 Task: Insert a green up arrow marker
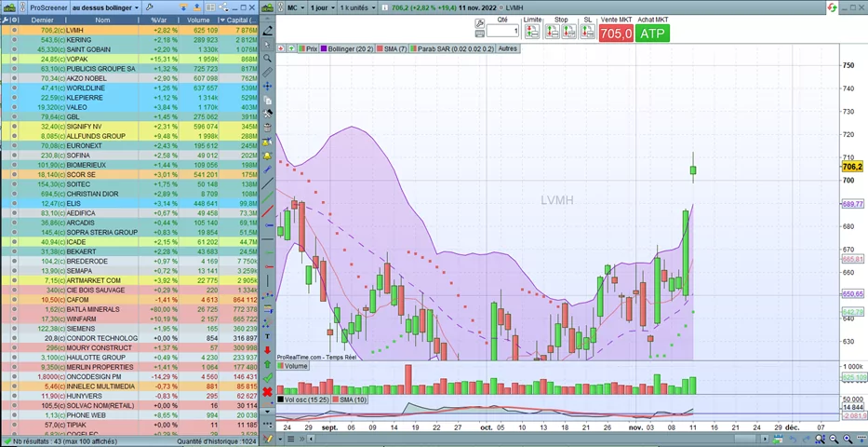point(268,364)
